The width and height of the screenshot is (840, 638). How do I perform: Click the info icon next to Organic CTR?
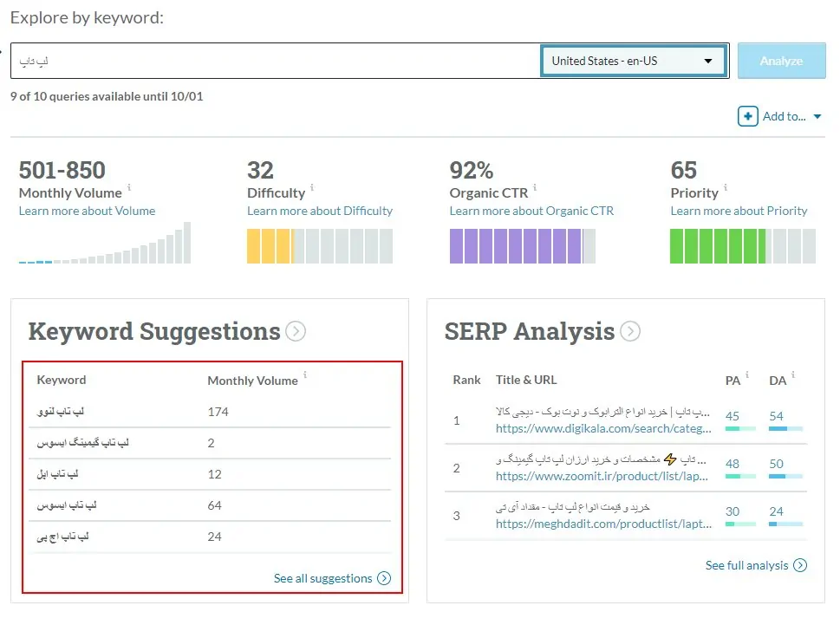pyautogui.click(x=535, y=187)
